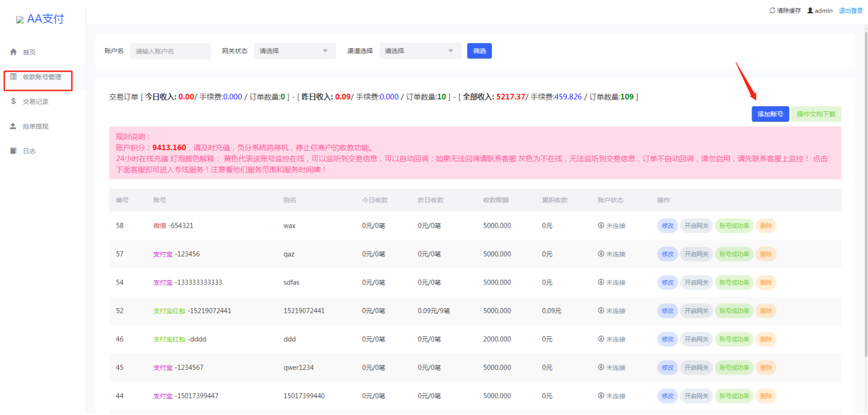Click the upload icon for 抢单提现

pyautogui.click(x=13, y=126)
